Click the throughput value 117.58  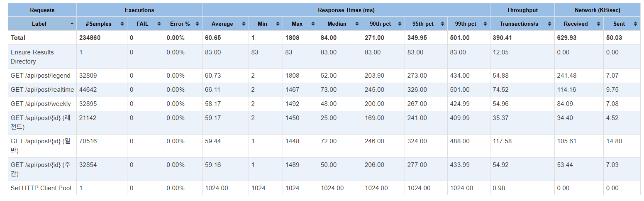[x=502, y=141]
